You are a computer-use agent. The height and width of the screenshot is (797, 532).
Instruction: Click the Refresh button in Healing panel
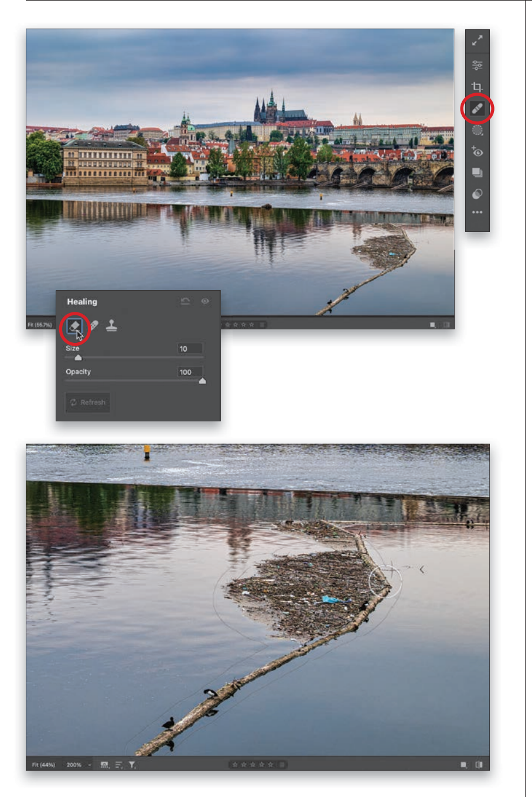[x=88, y=403]
